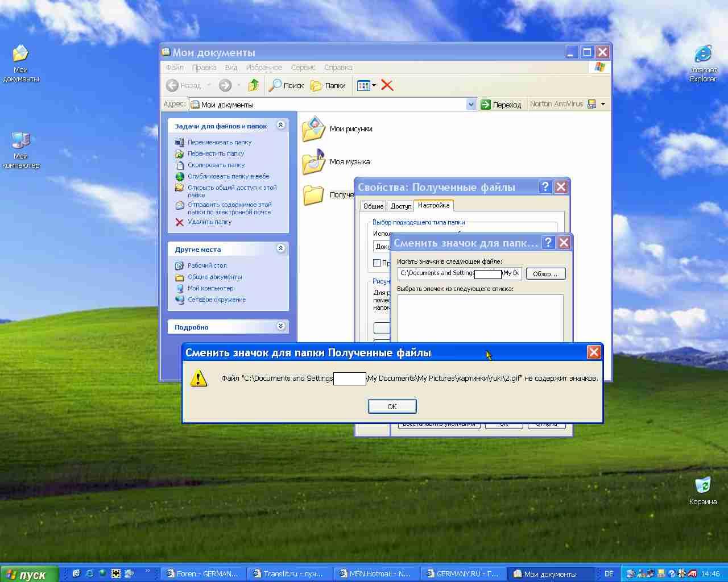Screen dimensions: 728x582
Task: Collapse the Другие места panel
Action: click(280, 248)
